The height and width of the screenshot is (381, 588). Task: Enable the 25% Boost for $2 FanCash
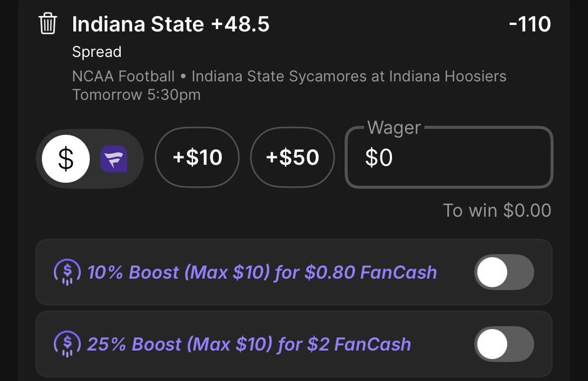pyautogui.click(x=504, y=344)
